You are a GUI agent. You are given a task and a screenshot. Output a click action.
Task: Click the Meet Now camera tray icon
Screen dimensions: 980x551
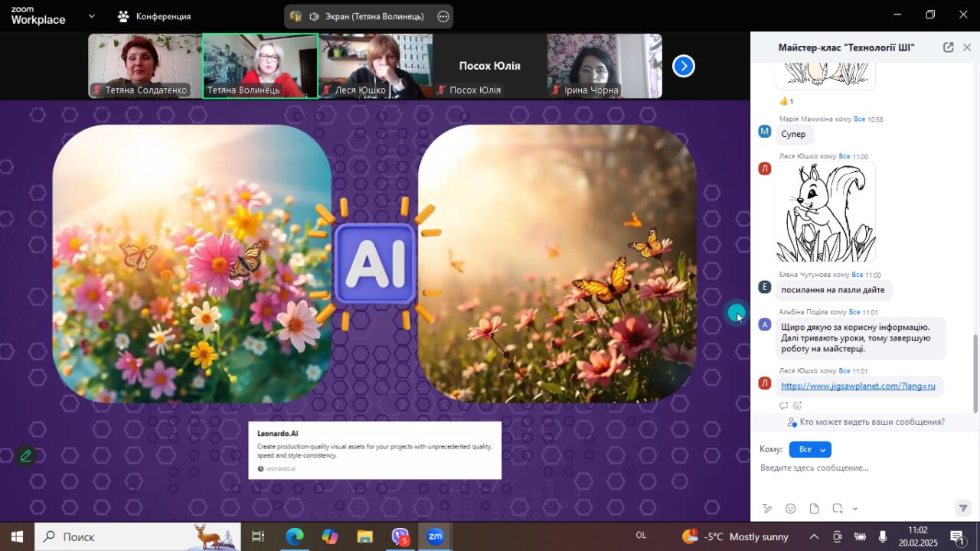[837, 536]
